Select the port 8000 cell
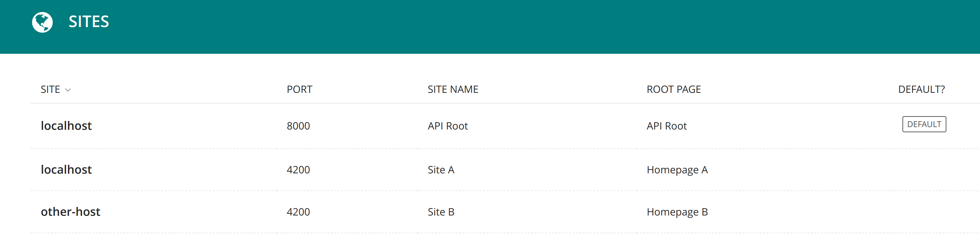 298,126
